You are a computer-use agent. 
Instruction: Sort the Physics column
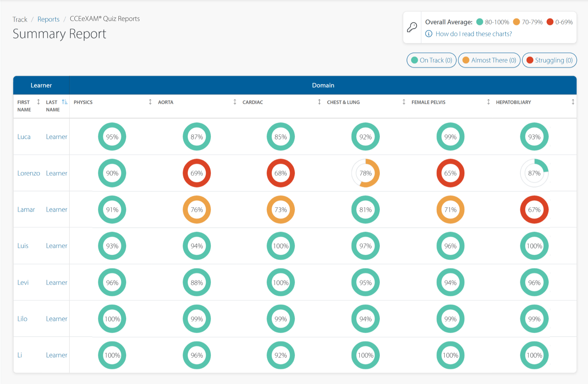pyautogui.click(x=150, y=102)
